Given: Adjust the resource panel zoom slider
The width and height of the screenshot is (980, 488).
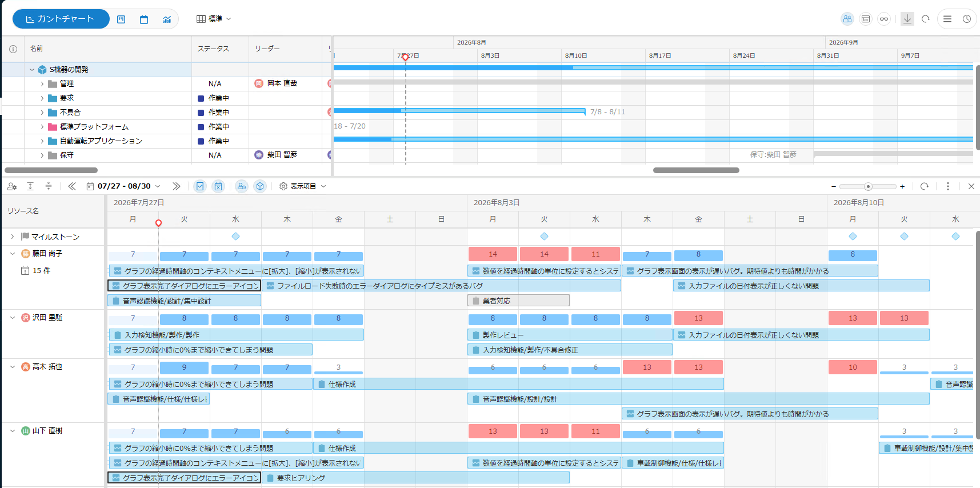Looking at the screenshot, I should point(868,186).
